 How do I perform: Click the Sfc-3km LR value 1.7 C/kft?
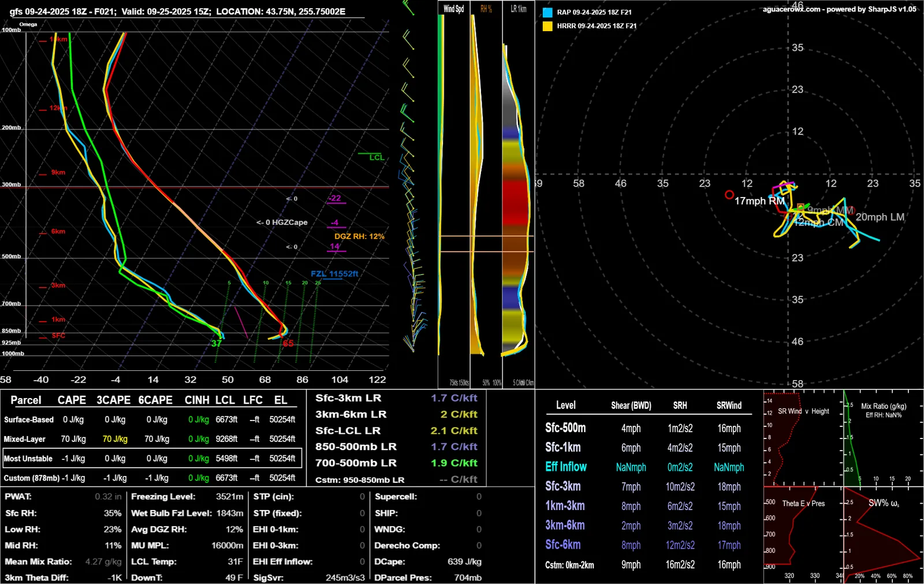(454, 398)
